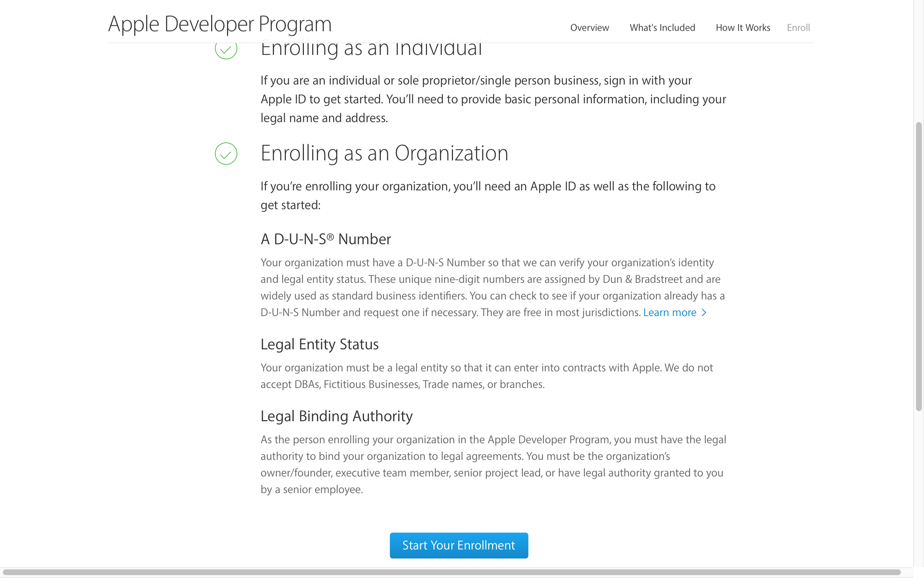Click the paragraph mentioning Dun & Bradstreet
Image resolution: width=924 pixels, height=578 pixels.
point(493,288)
